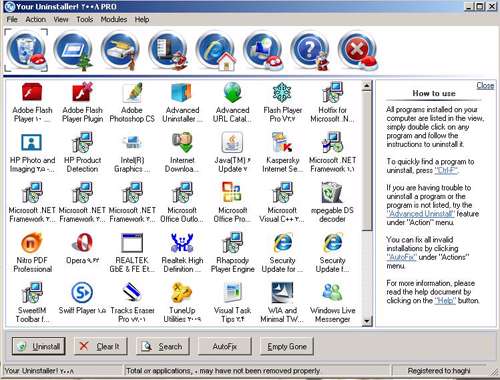500x380 pixels.
Task: Select Advanced Uninstaller program icon
Action: coord(182,92)
